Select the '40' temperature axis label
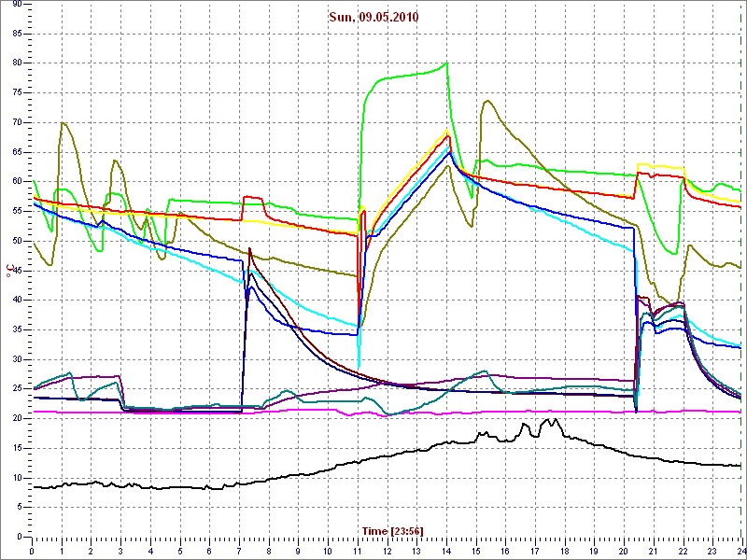The width and height of the screenshot is (747, 560). pos(17,301)
